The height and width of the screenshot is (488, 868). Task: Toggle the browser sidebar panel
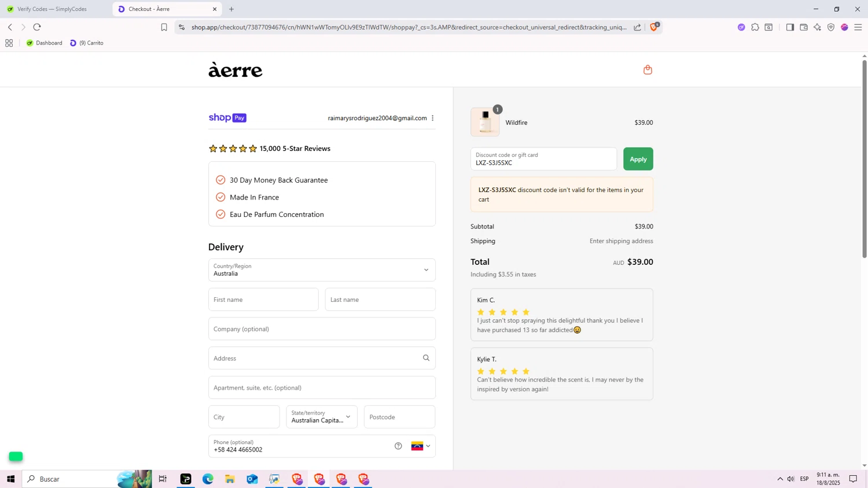coord(790,27)
